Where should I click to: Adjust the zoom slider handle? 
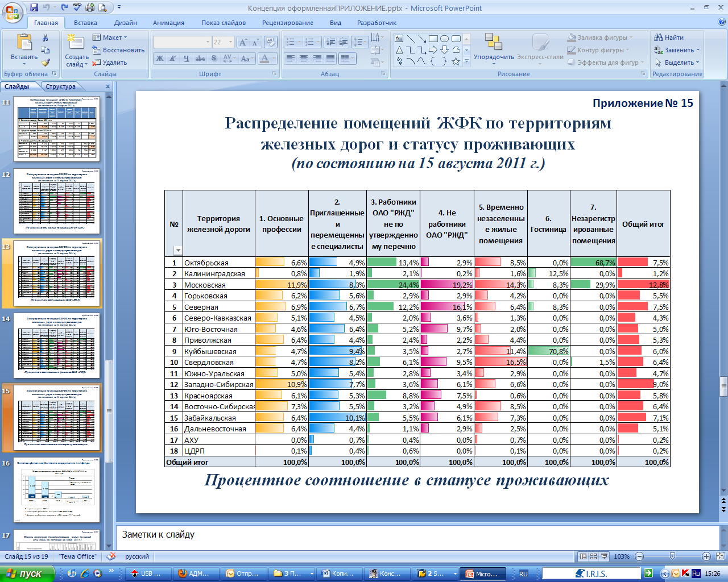673,556
